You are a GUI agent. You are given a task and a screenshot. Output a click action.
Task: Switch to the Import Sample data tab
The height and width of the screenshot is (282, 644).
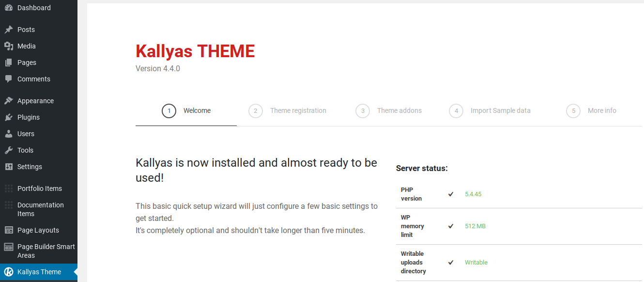click(490, 111)
